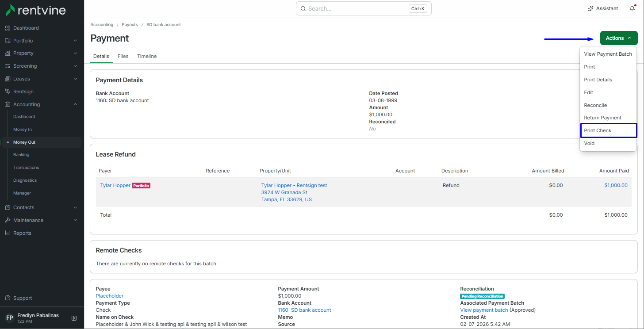This screenshot has width=644, height=329.
Task: Select Edit in the Actions menu
Action: click(608, 92)
